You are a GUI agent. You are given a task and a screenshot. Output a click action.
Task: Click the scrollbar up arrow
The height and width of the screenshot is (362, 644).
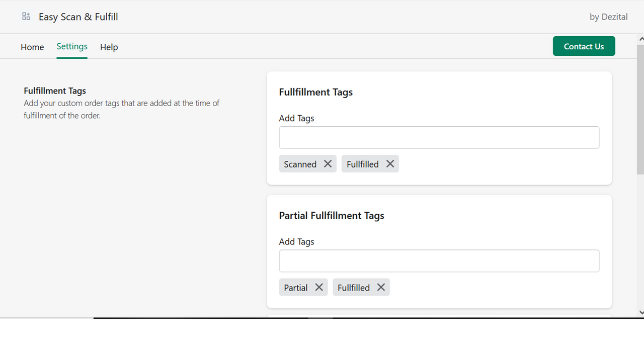(639, 38)
